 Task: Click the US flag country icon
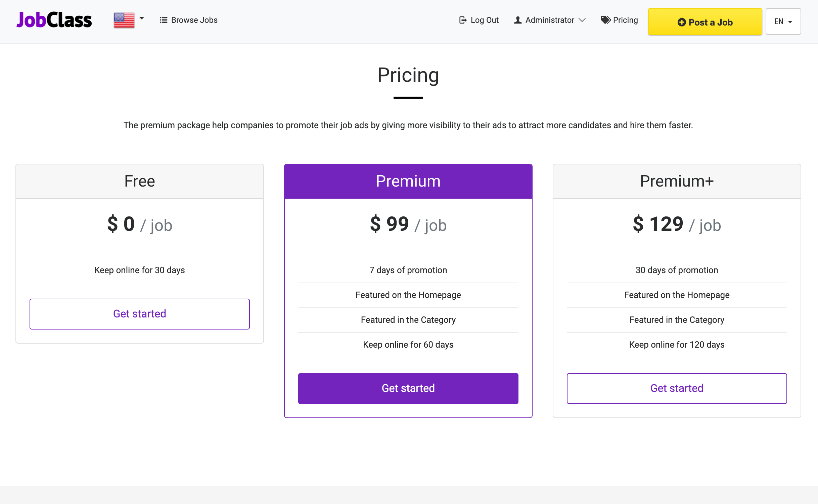(x=124, y=20)
